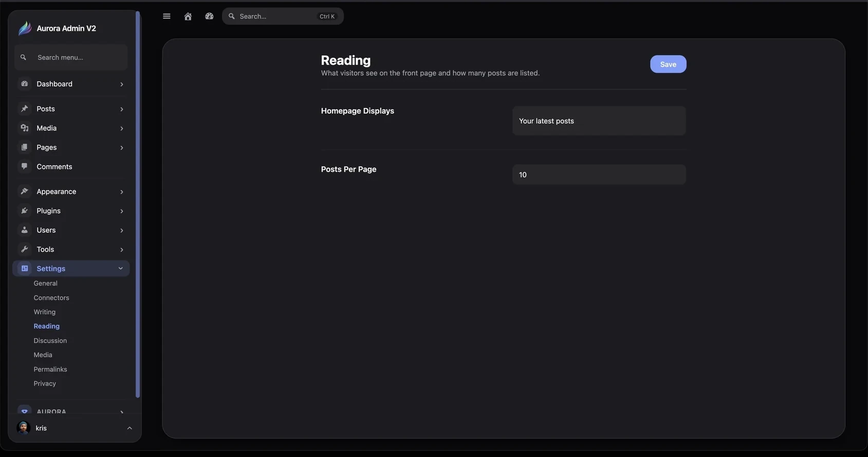Click the Comments speech bubble icon
Image resolution: width=868 pixels, height=457 pixels.
click(x=24, y=166)
